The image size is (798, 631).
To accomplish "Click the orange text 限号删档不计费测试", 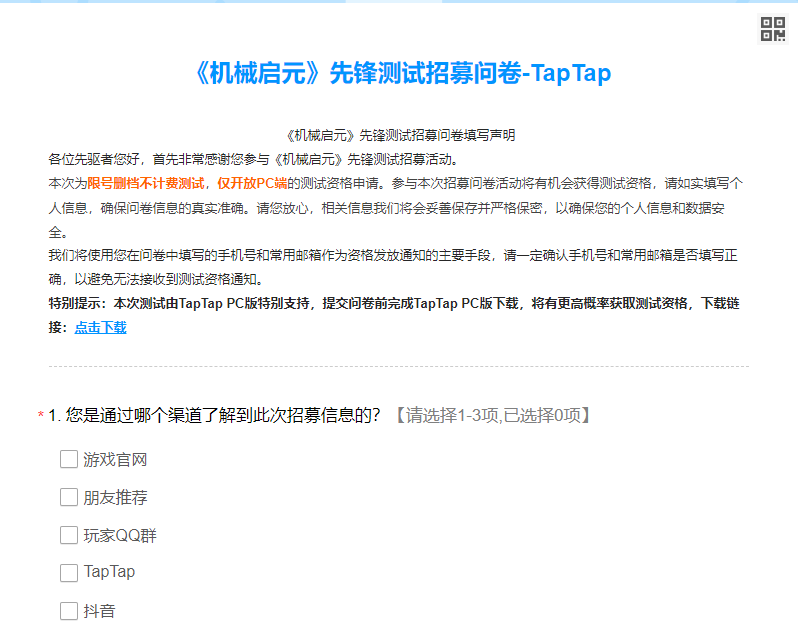I will (146, 183).
